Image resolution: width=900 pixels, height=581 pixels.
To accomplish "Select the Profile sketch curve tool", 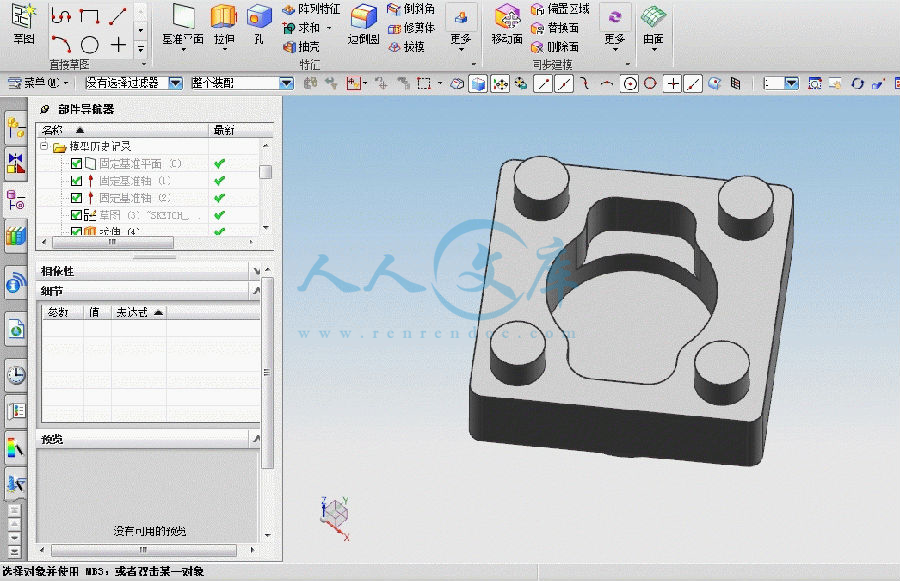I will tap(60, 16).
